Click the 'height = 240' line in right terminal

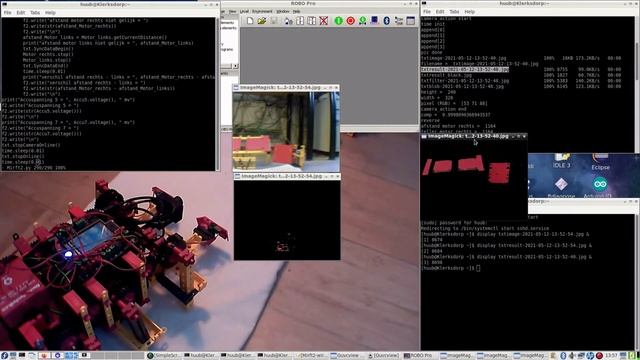click(x=438, y=92)
